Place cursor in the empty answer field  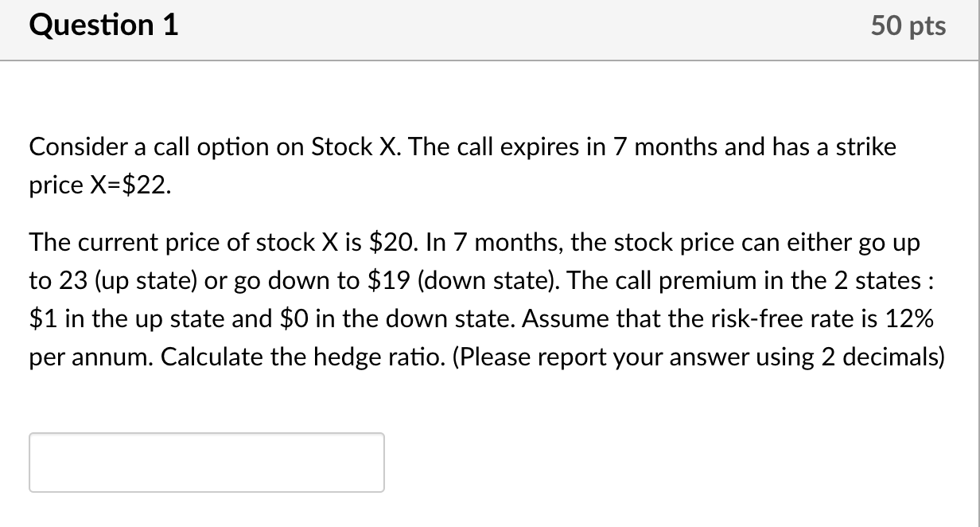(x=207, y=462)
